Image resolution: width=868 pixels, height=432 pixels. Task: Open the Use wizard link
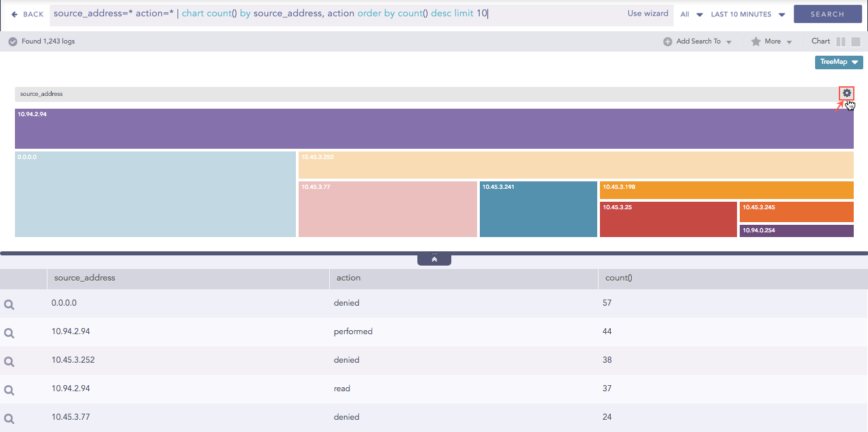647,13
